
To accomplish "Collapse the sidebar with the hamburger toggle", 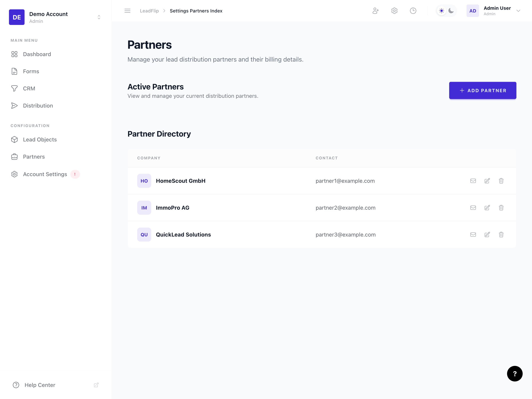I will click(127, 11).
